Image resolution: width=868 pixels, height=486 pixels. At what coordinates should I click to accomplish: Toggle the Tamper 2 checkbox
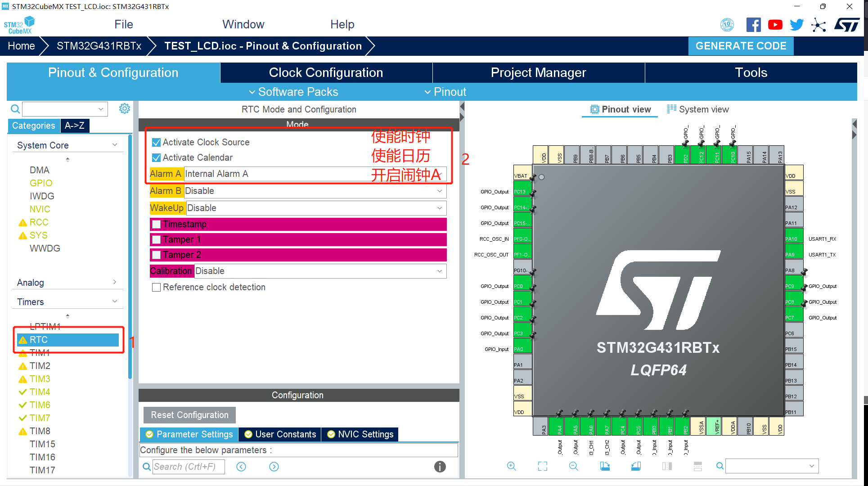(x=156, y=255)
